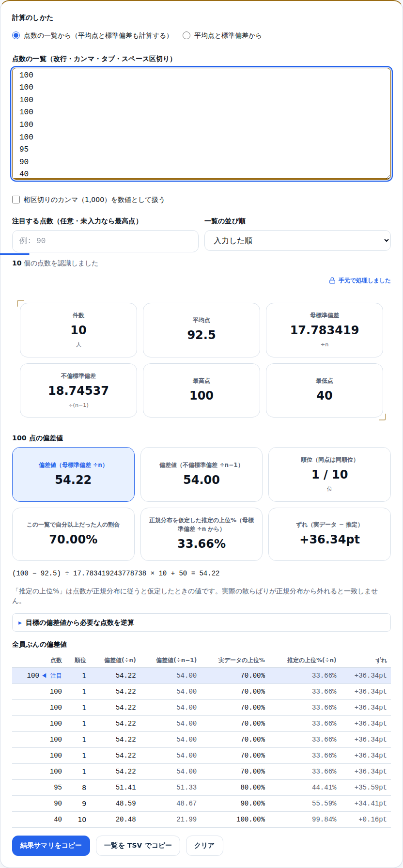403x868 pixels.
Task: Click the 注目 marker in highlighted row
Action: [x=52, y=675]
